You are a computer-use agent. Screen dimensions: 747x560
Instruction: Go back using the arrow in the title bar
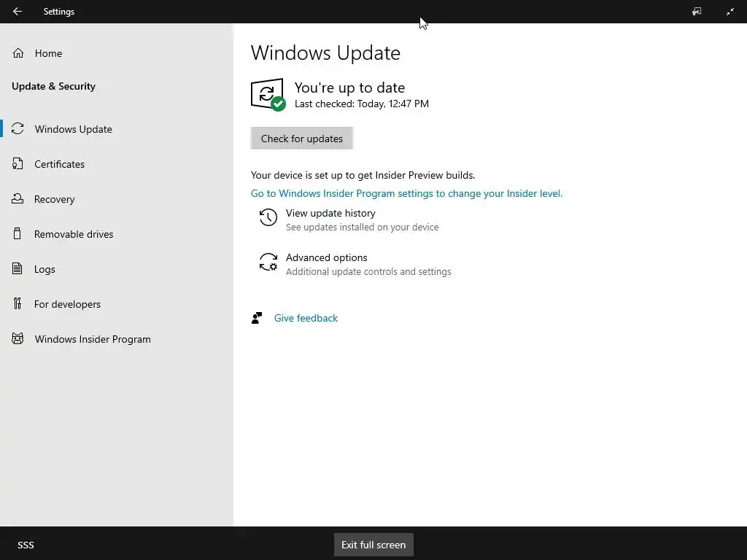[18, 12]
